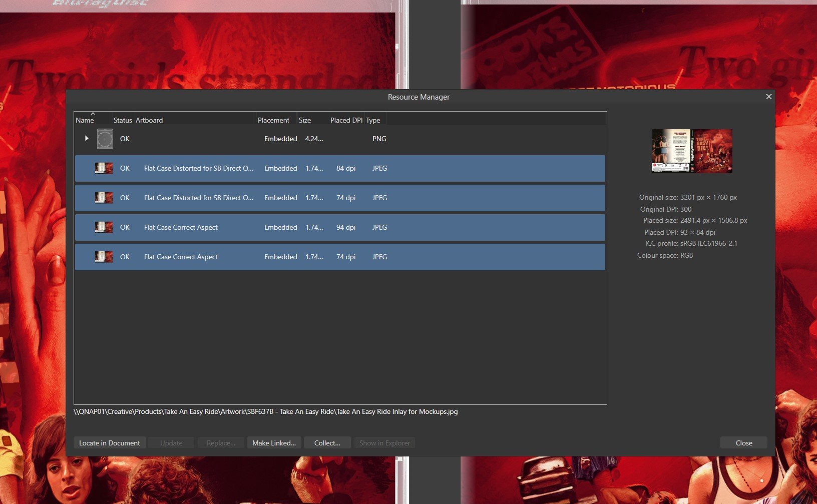Click '4.24...' size of the PNG row
Image resolution: width=817 pixels, height=504 pixels.
coord(314,139)
